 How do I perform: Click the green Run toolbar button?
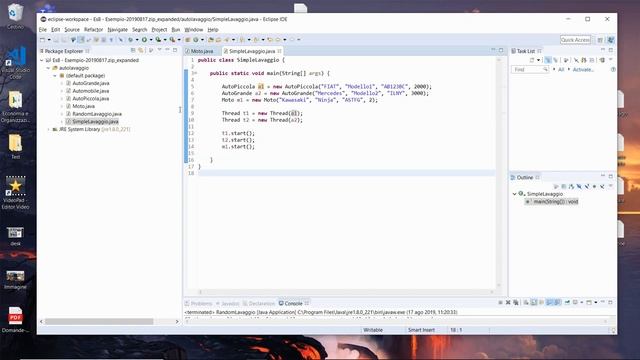(144, 40)
